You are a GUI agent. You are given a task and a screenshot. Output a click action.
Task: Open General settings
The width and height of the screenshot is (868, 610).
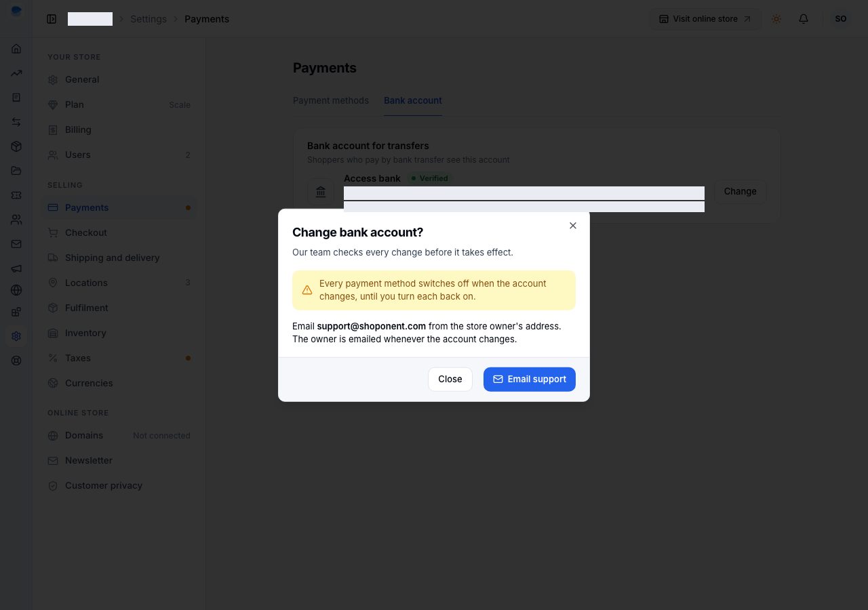click(x=119, y=79)
